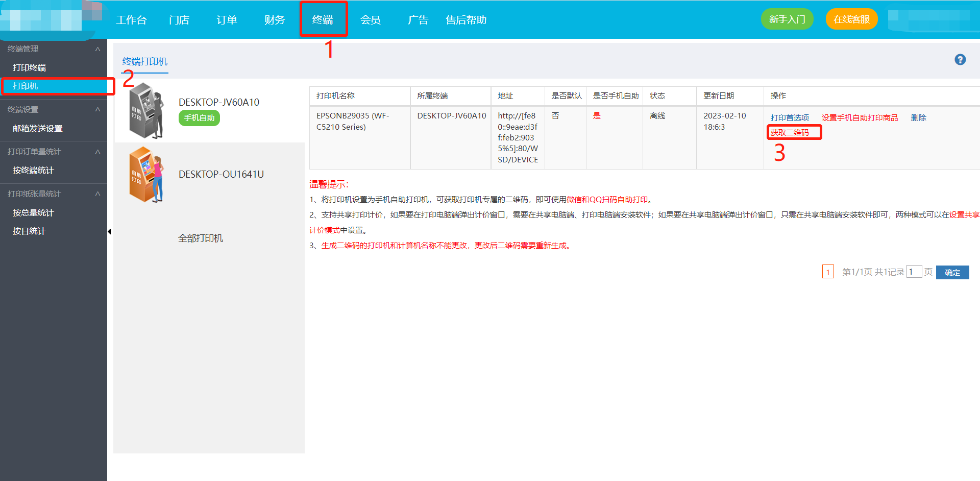Select the DESKTOP-OU1641U orange kiosk icon
The image size is (980, 481).
(x=146, y=175)
